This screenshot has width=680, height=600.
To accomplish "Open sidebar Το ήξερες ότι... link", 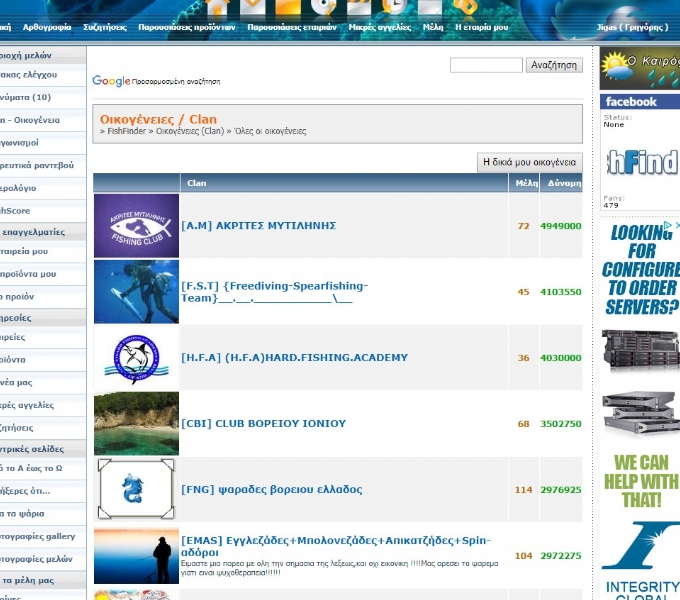I will 25,491.
